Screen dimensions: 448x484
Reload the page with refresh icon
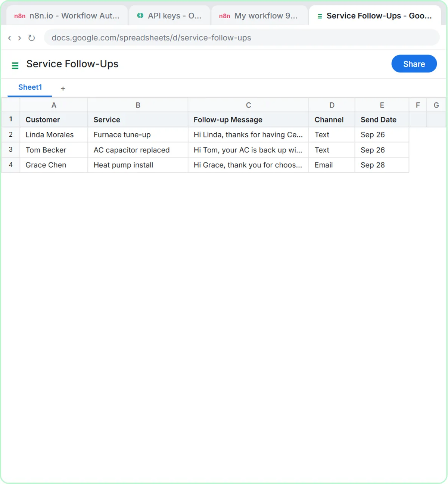(31, 38)
